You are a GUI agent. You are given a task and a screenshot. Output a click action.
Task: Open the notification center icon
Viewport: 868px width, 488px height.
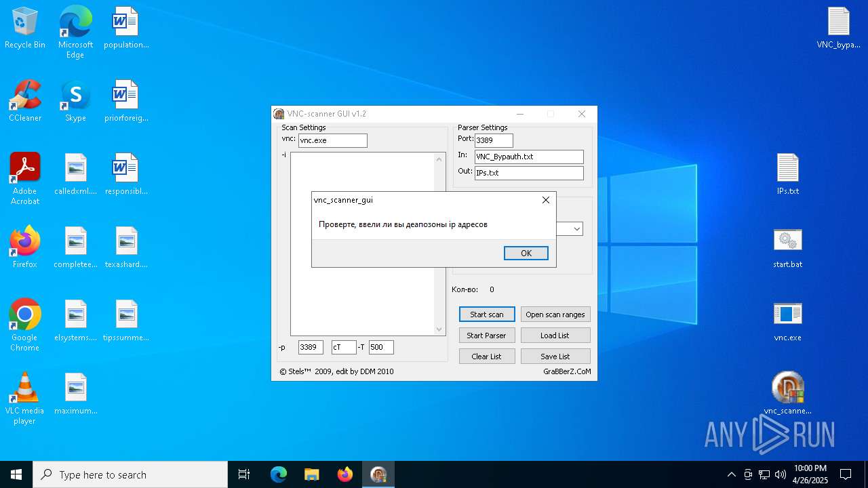tap(846, 474)
